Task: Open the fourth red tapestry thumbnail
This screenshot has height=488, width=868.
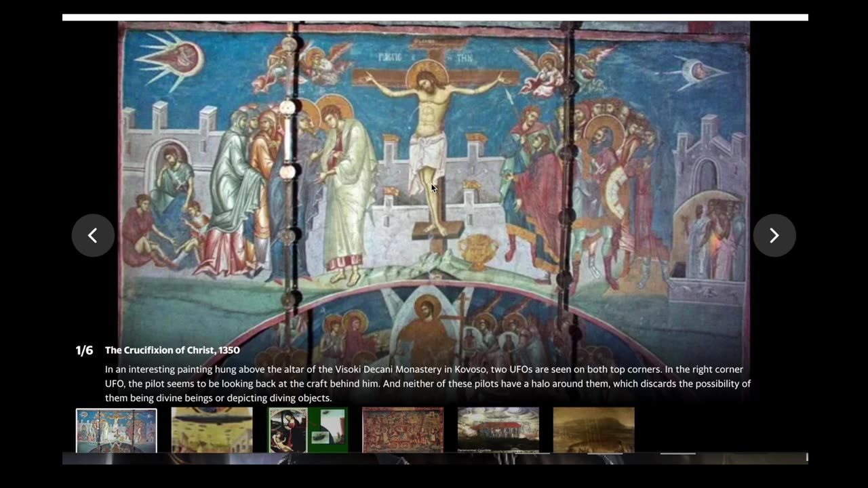Action: pos(403,430)
